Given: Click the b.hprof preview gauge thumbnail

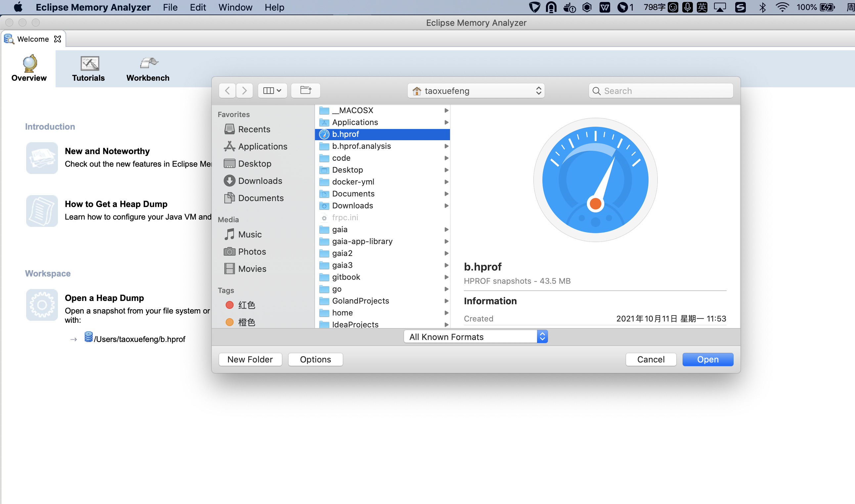Looking at the screenshot, I should point(595,180).
